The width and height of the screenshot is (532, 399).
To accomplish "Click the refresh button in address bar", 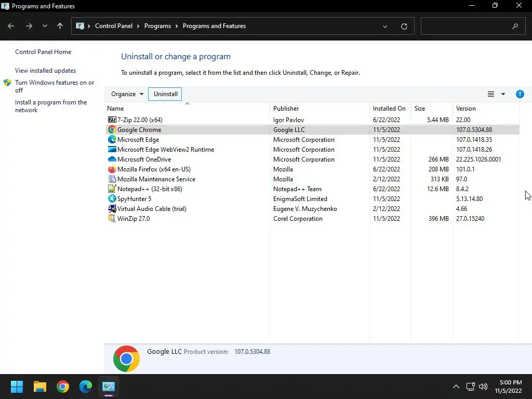I will tap(404, 26).
